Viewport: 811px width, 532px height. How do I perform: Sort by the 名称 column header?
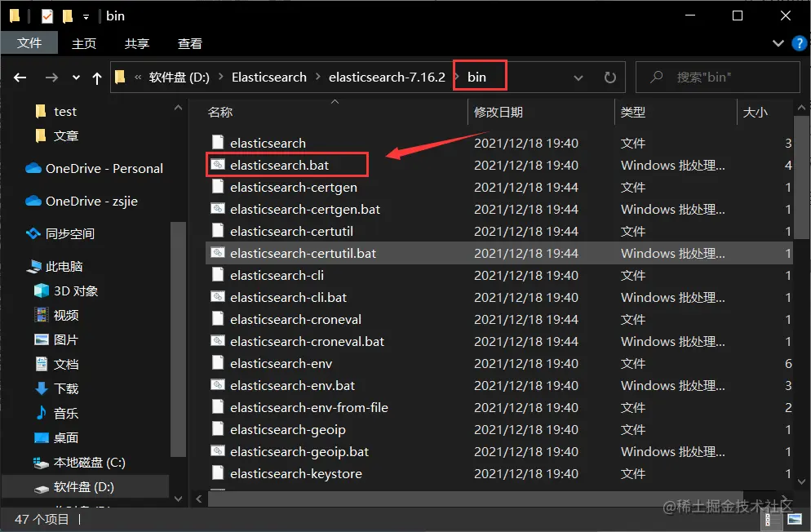[x=219, y=112]
